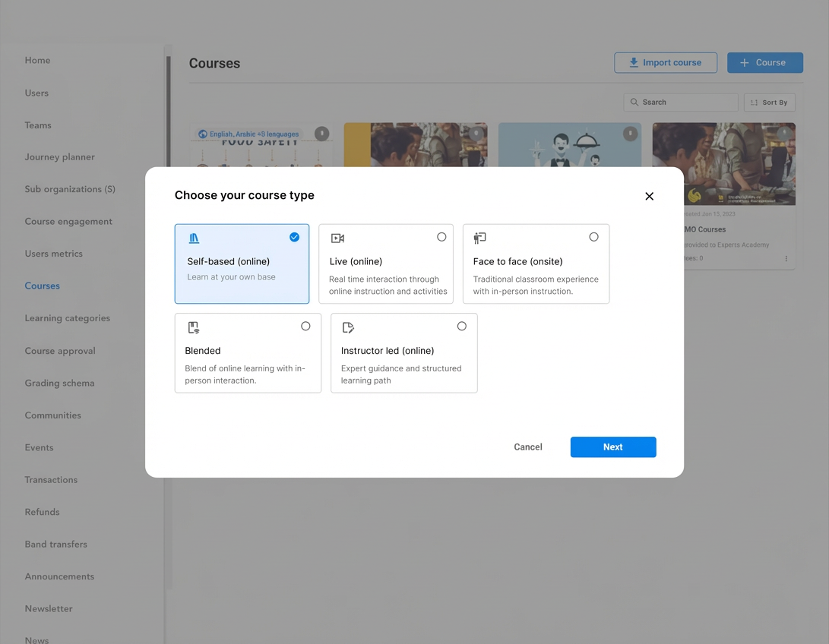Image resolution: width=829 pixels, height=644 pixels.
Task: Open Transactions in the sidebar
Action: click(x=51, y=480)
